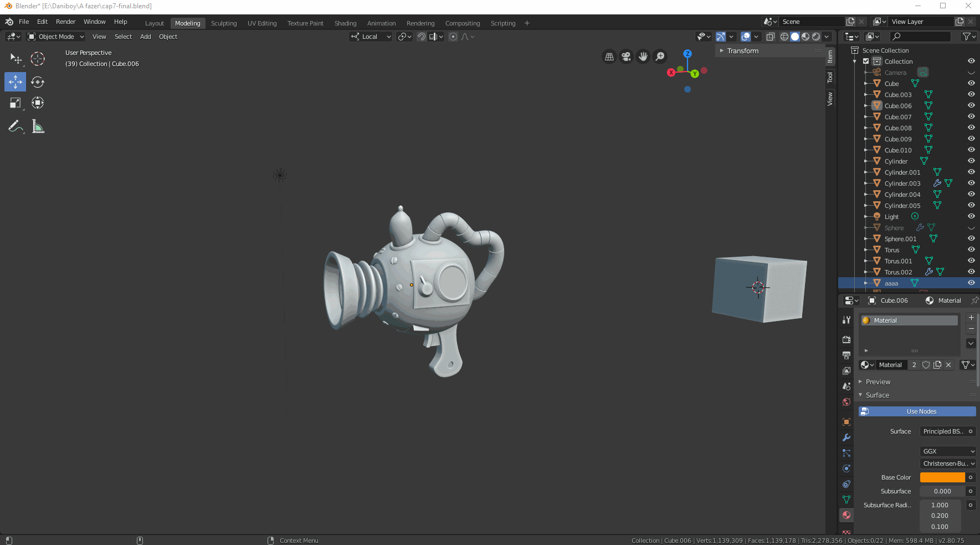
Task: Hide Cube.007 with its eye icon
Action: pyautogui.click(x=971, y=116)
